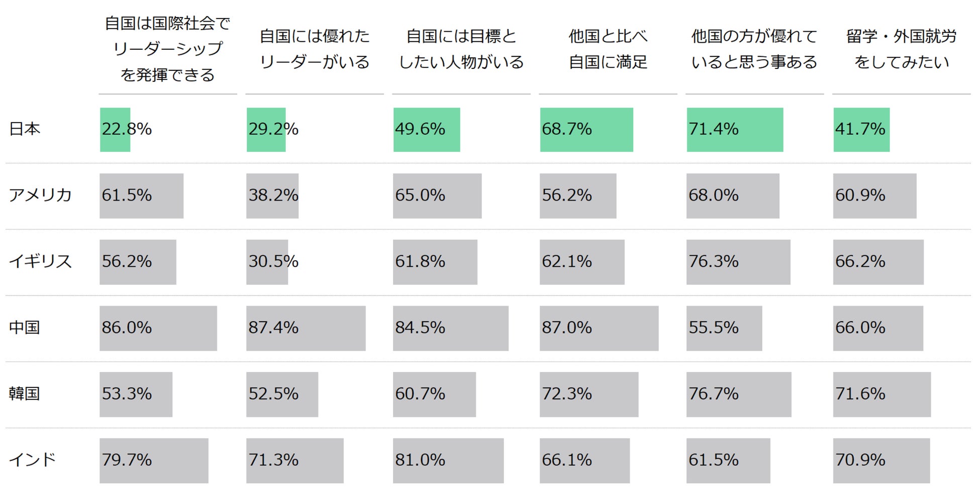Click India's 81.0% bar
The height and width of the screenshot is (494, 980).
click(448, 461)
